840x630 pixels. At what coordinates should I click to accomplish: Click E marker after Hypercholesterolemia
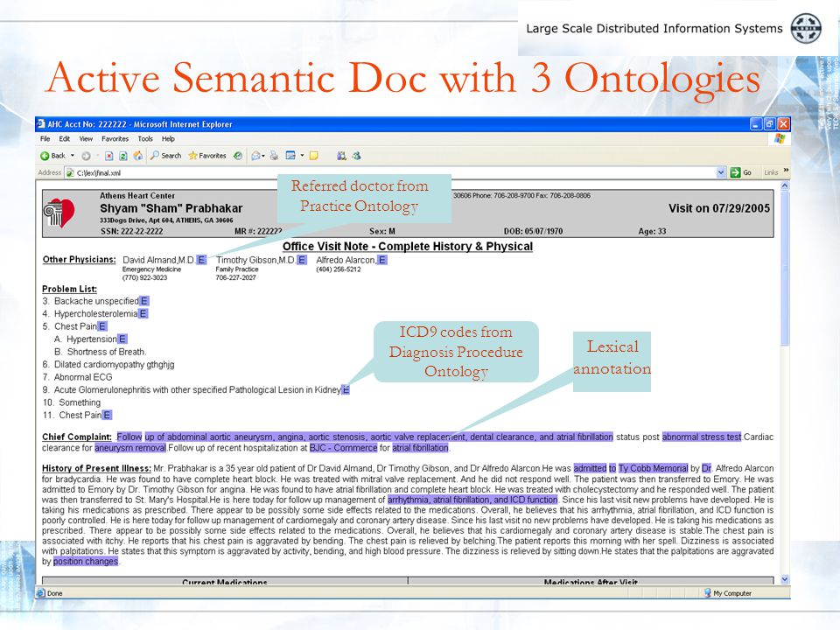[143, 314]
